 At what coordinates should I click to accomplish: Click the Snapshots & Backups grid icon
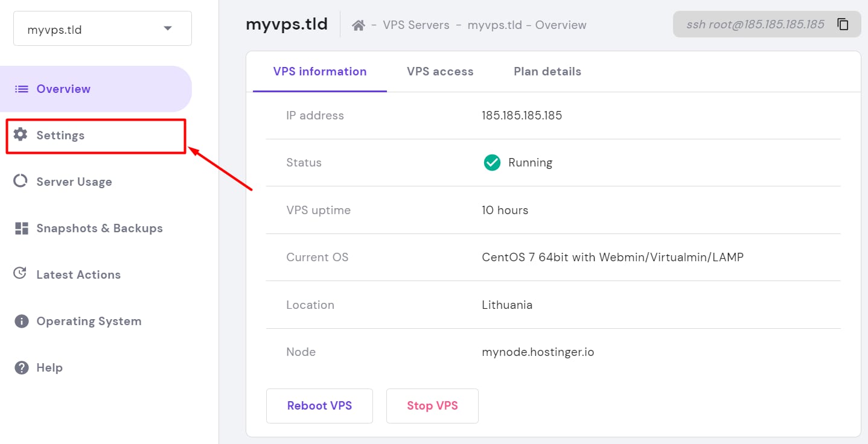tap(22, 228)
